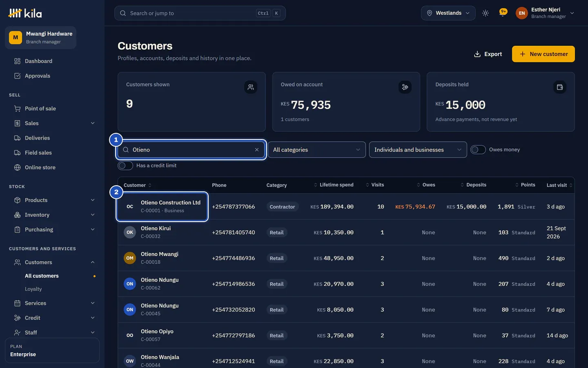Open the All categories dropdown

(x=317, y=150)
